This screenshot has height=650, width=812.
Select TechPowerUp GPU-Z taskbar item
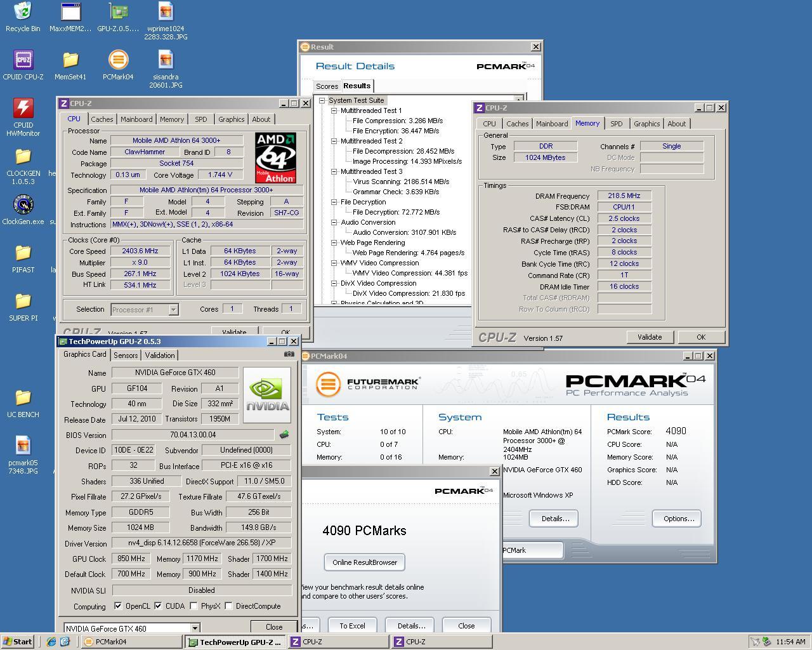[x=235, y=642]
